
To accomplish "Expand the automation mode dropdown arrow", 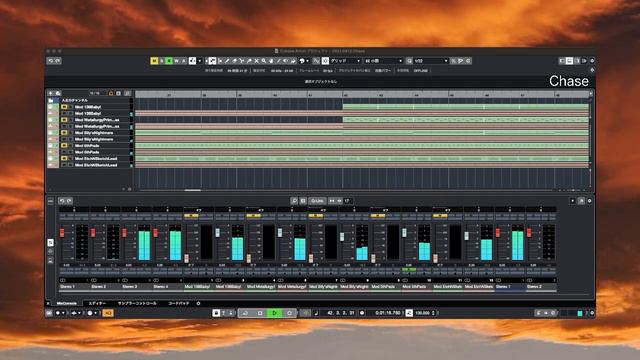I will click(x=200, y=61).
